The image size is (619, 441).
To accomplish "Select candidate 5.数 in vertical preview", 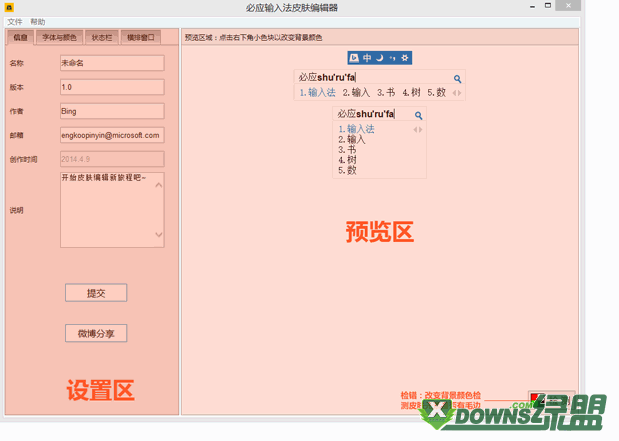I will pos(347,170).
